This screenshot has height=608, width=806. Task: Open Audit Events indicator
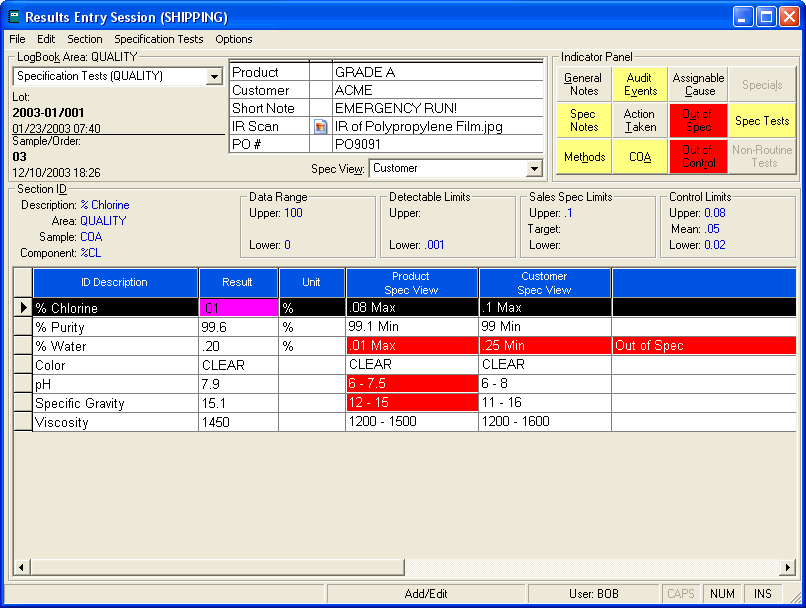tap(640, 84)
